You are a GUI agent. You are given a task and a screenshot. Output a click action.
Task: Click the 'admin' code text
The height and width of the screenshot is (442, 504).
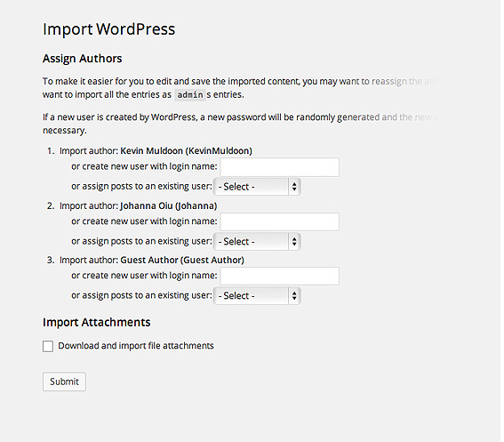(x=190, y=95)
